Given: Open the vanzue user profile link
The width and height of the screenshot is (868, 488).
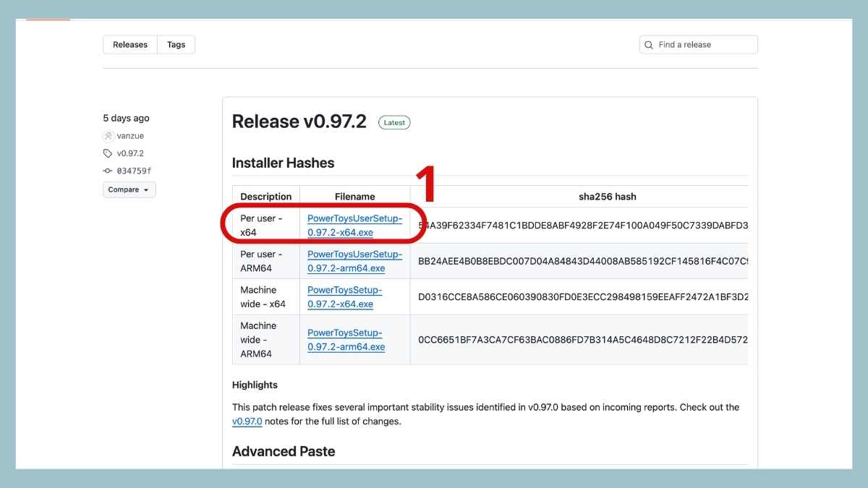Looking at the screenshot, I should click(131, 136).
